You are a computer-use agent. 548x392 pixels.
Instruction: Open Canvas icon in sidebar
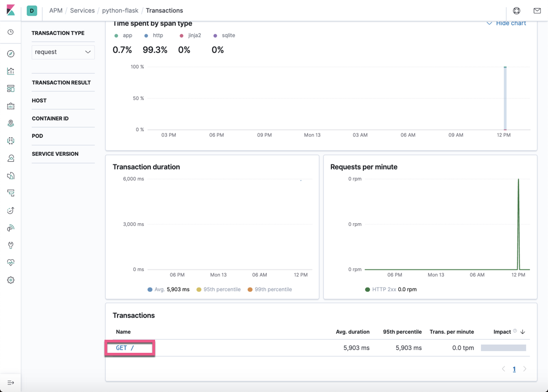click(x=11, y=106)
